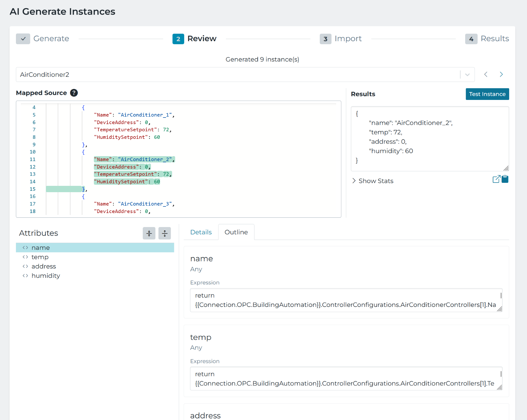The image size is (527, 420).
Task: Open results in external pop-out window
Action: pyautogui.click(x=496, y=179)
